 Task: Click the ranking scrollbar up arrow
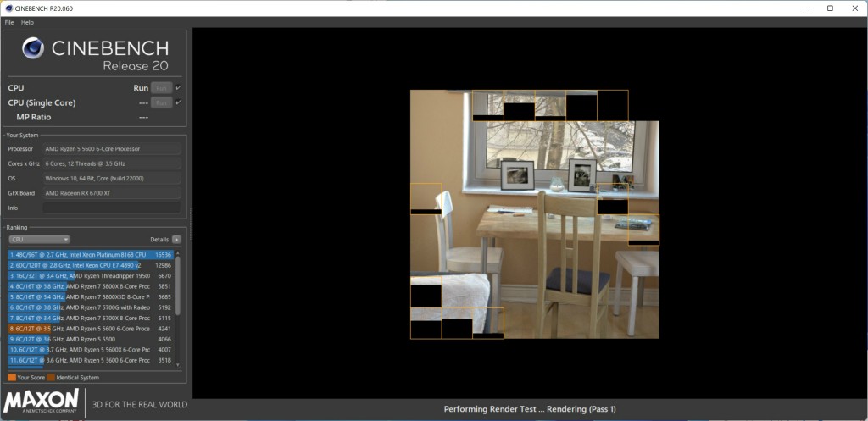coord(178,252)
